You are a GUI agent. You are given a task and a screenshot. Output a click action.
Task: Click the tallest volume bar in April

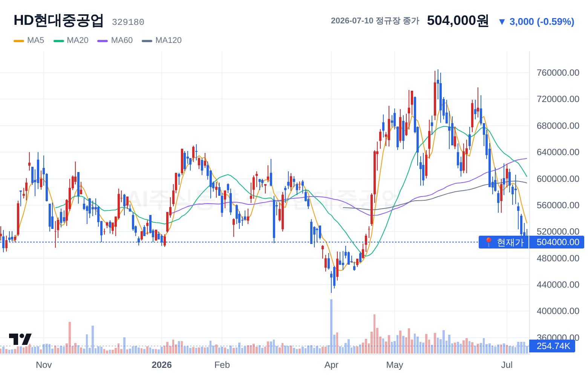pyautogui.click(x=331, y=326)
